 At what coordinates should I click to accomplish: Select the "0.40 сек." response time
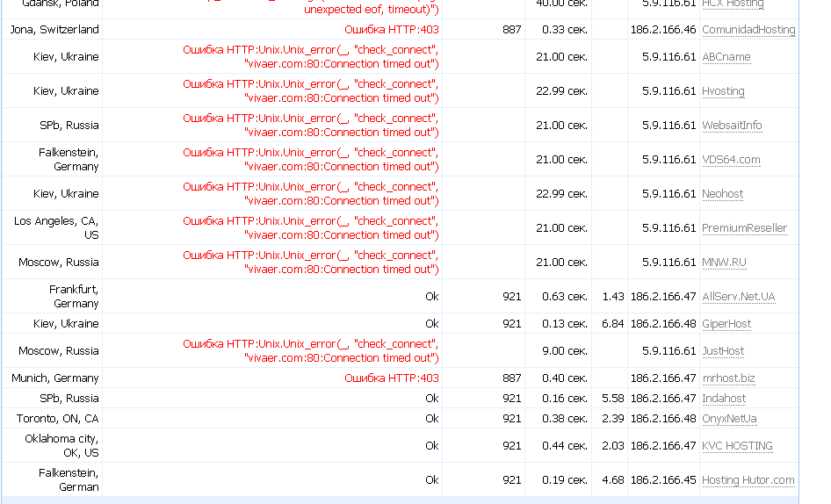coord(565,378)
